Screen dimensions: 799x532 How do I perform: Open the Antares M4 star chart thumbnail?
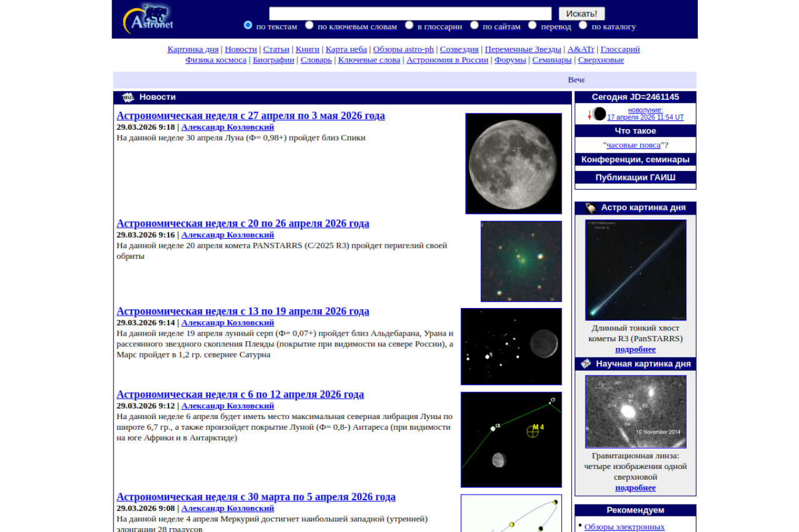(511, 439)
